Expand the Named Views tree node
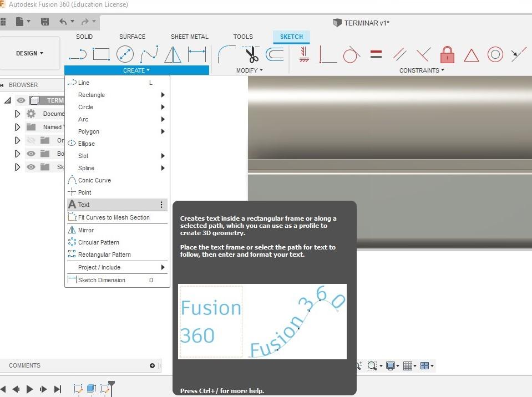Viewport: 532px width, 397px height. coord(17,127)
